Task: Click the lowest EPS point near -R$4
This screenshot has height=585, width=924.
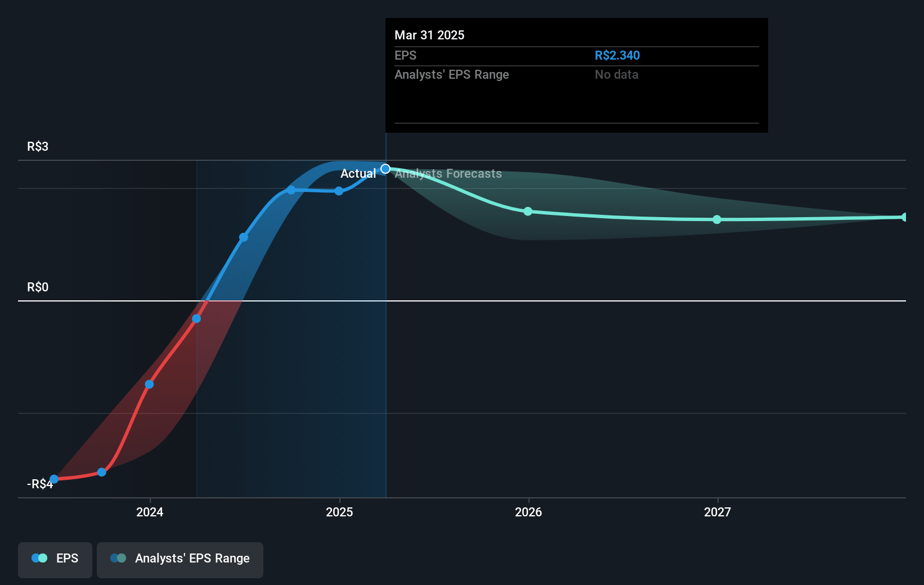Action: [x=54, y=479]
